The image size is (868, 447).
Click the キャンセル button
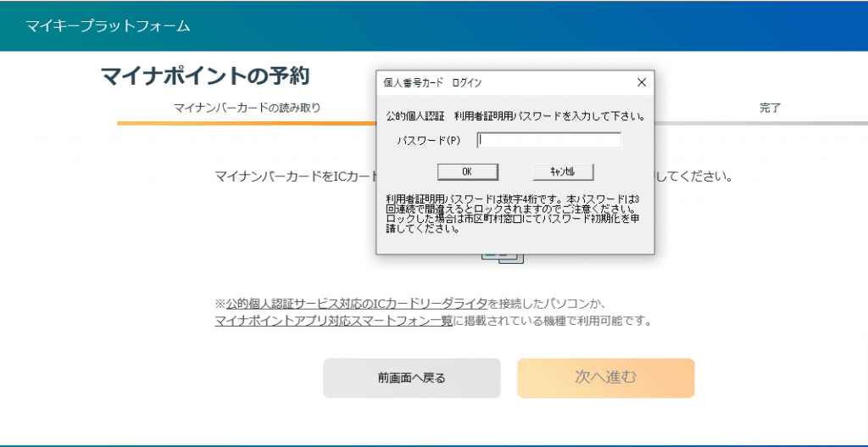(562, 171)
